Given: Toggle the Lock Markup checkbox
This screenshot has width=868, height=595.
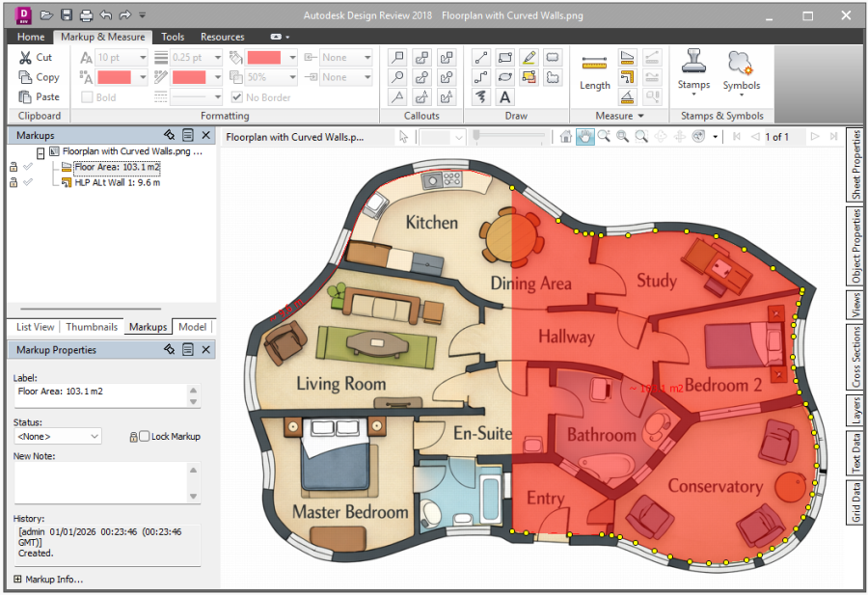Looking at the screenshot, I should coord(145,437).
